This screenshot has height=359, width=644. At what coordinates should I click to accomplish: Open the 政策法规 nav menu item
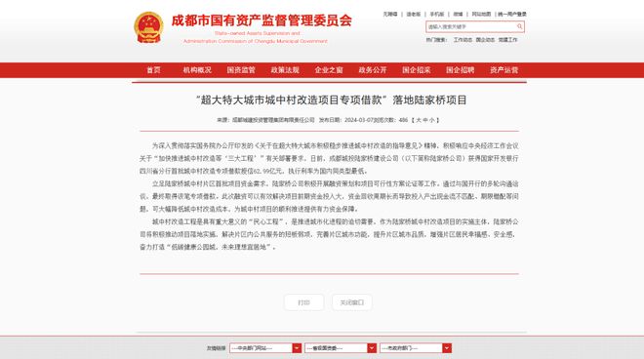coord(285,70)
